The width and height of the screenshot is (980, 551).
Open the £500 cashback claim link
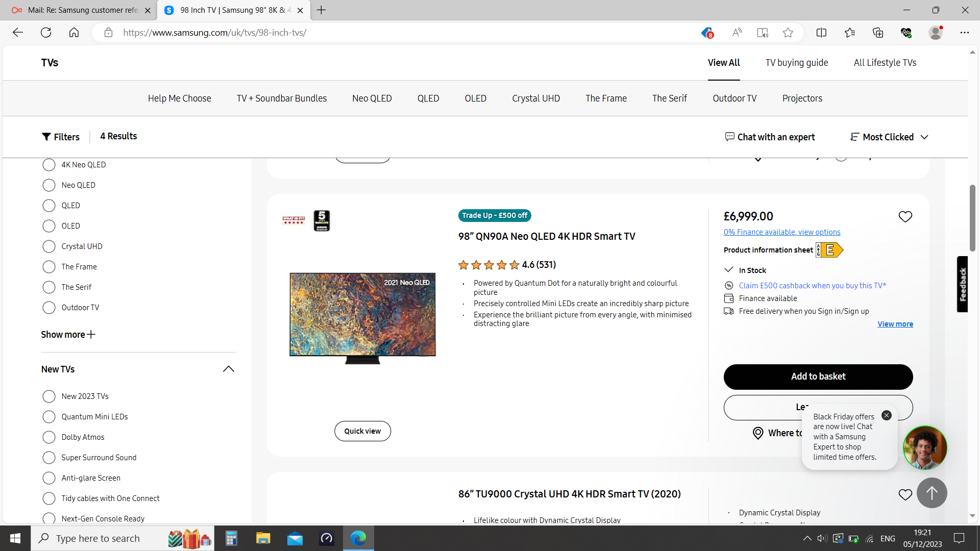click(x=812, y=285)
